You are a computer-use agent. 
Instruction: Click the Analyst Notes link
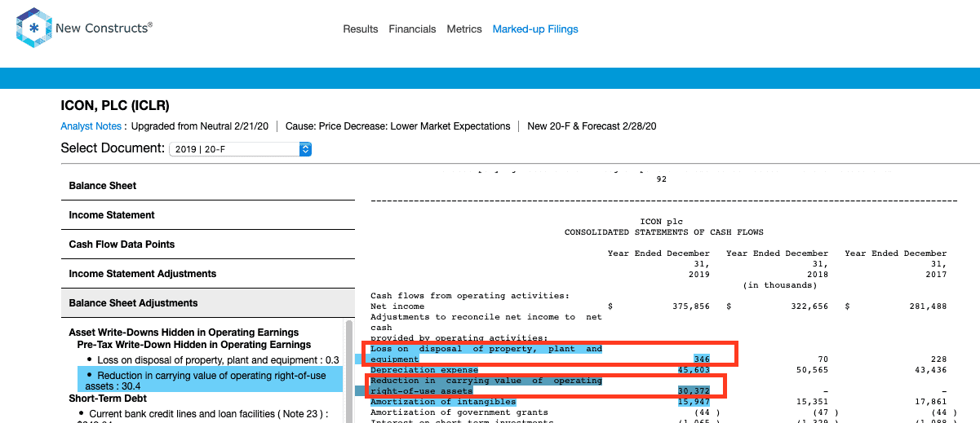click(91, 126)
